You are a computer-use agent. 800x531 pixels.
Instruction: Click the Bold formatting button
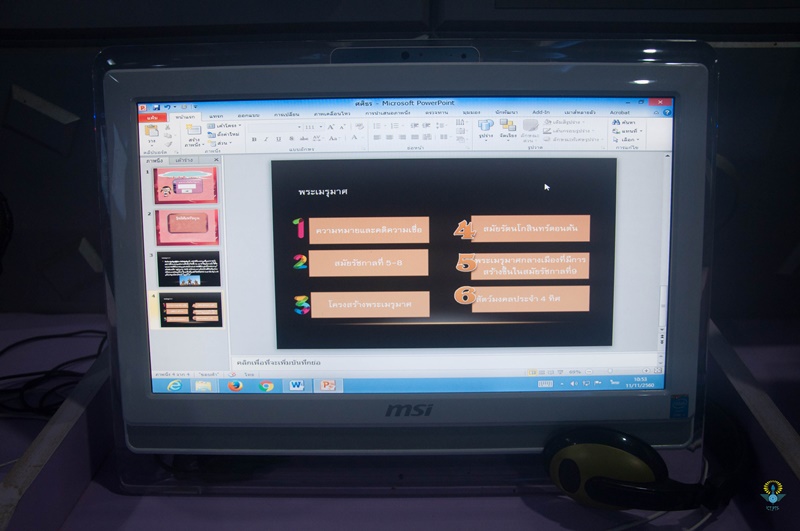tap(254, 139)
